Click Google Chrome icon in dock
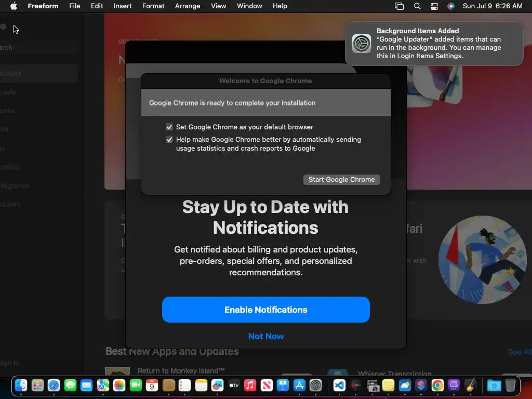 (437, 385)
